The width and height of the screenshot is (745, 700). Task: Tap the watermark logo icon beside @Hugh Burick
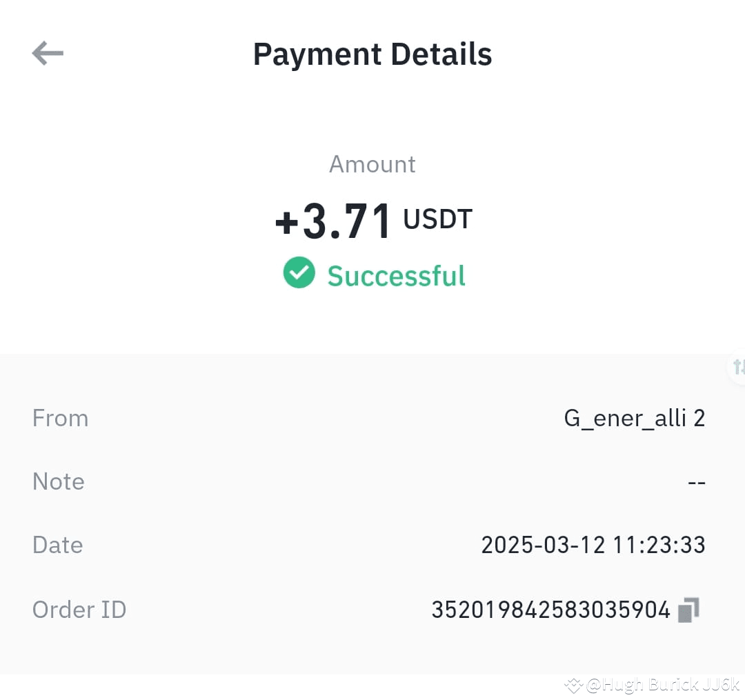click(x=573, y=686)
